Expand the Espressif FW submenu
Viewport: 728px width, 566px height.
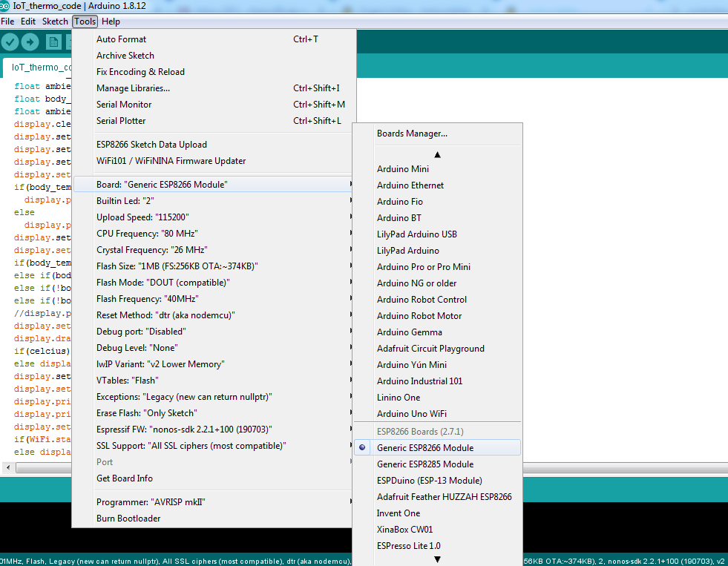click(214, 430)
